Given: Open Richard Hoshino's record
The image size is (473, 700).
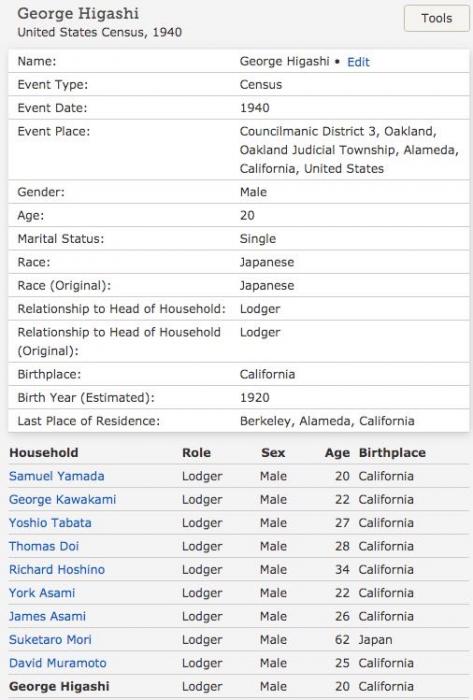Looking at the screenshot, I should click(57, 570).
